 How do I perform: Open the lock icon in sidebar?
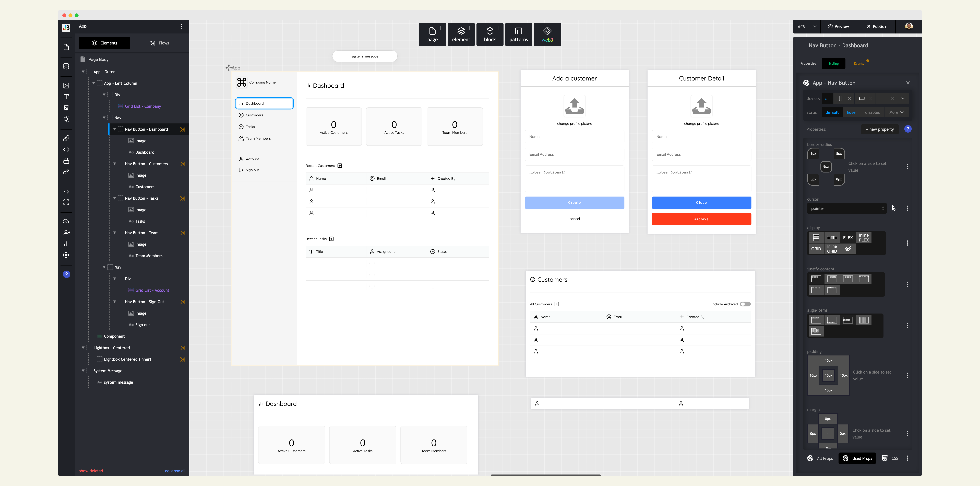point(66,161)
